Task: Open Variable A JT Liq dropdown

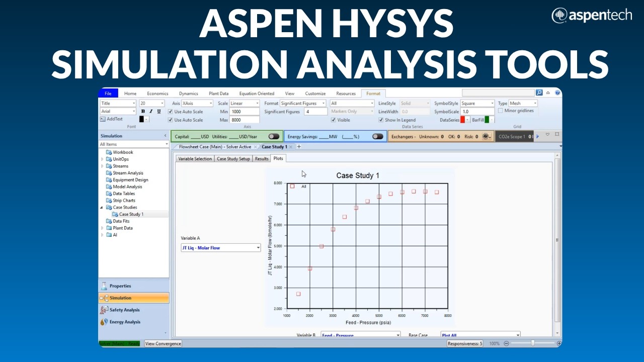Action: click(x=220, y=248)
